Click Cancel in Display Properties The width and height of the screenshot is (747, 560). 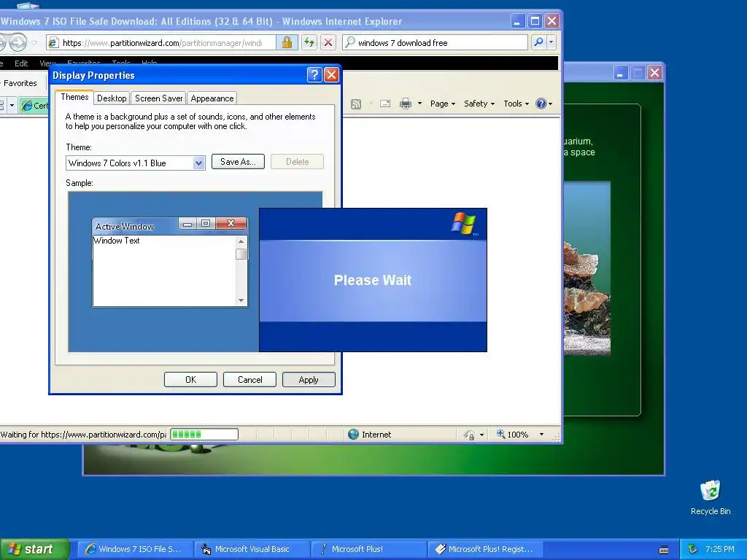click(x=249, y=379)
